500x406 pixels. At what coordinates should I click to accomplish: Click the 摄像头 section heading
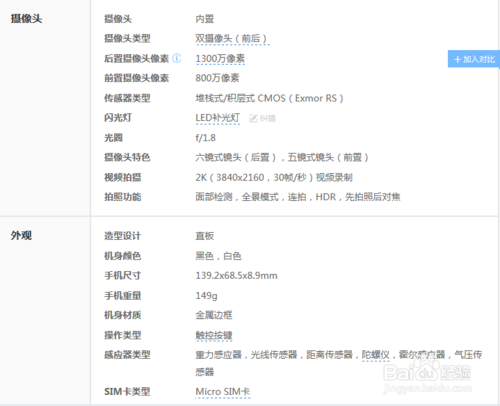tap(26, 19)
